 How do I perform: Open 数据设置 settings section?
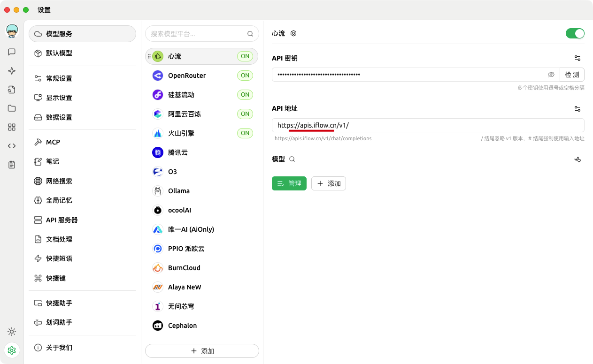(x=82, y=117)
